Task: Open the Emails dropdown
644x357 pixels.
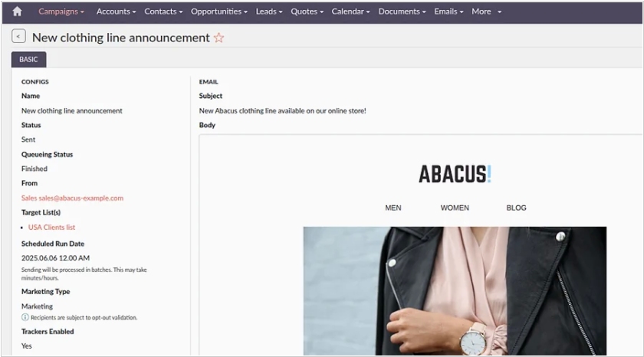Action: point(449,11)
